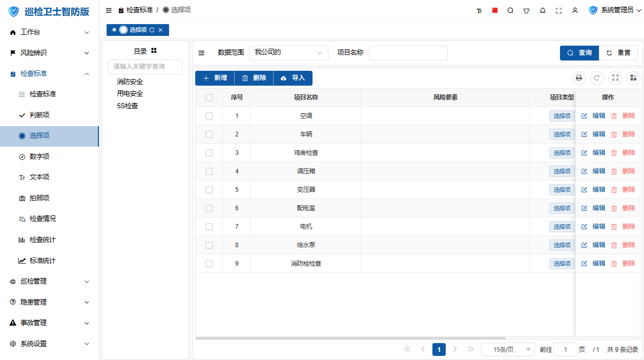
Task: Open 文本项 in the sidebar
Action: tap(49, 177)
